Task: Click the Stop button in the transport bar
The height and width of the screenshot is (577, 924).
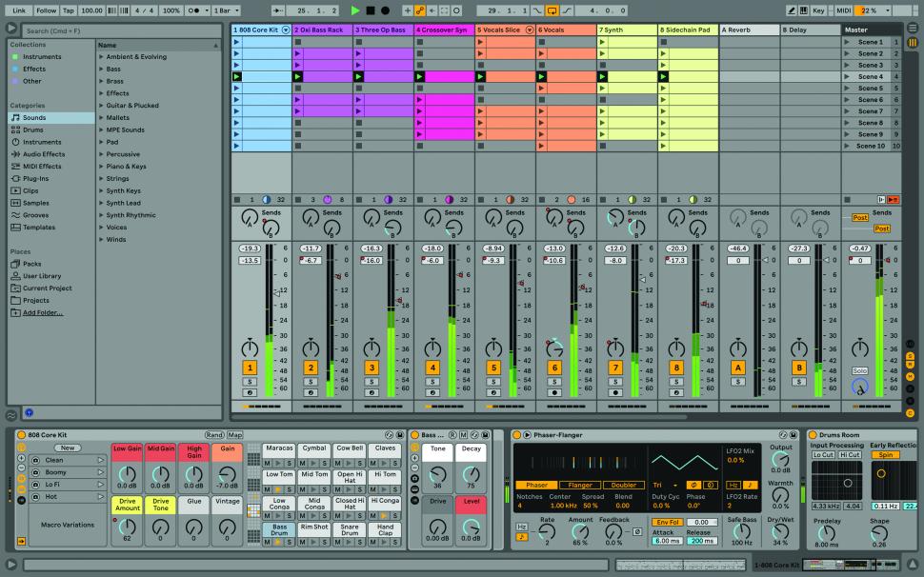Action: point(371,10)
